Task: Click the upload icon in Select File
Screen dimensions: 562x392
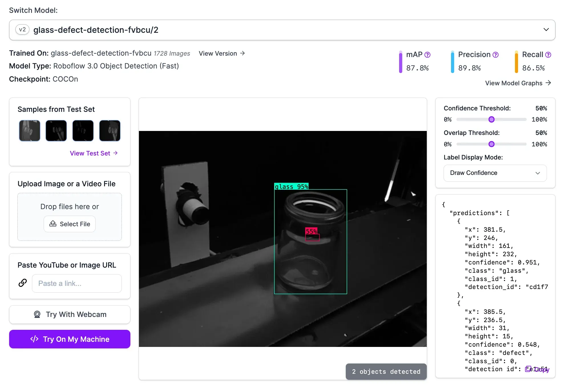Action: pyautogui.click(x=53, y=224)
